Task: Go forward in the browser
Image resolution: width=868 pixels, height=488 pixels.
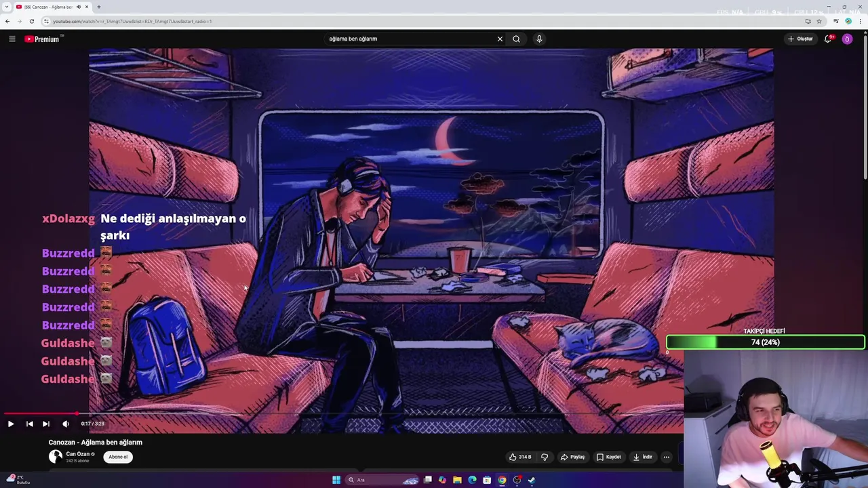Action: tap(19, 21)
